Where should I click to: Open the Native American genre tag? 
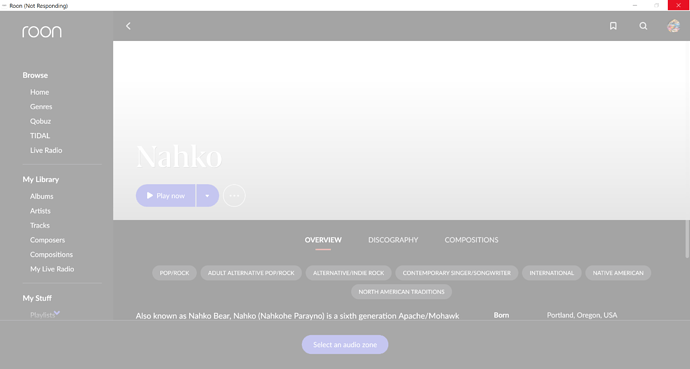[618, 273]
